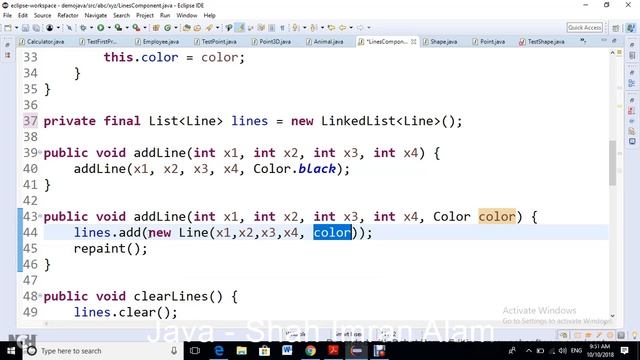Click the Debug bug icon in toolbar
640x360 pixels.
(x=83, y=28)
